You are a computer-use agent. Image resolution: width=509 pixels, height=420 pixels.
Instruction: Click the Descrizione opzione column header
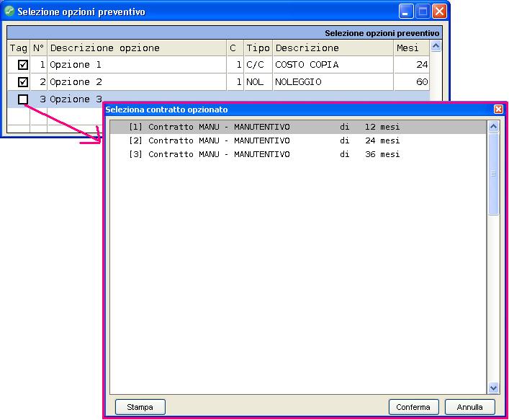pos(137,48)
